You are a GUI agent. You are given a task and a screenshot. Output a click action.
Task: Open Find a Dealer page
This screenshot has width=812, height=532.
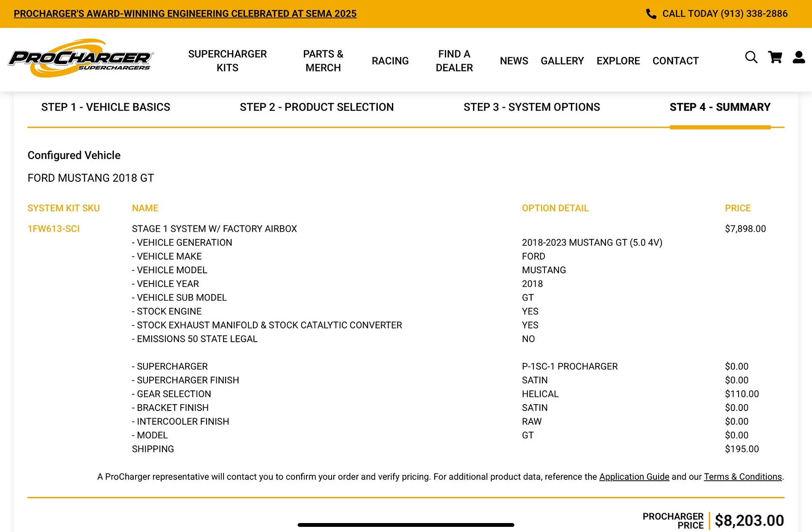454,61
